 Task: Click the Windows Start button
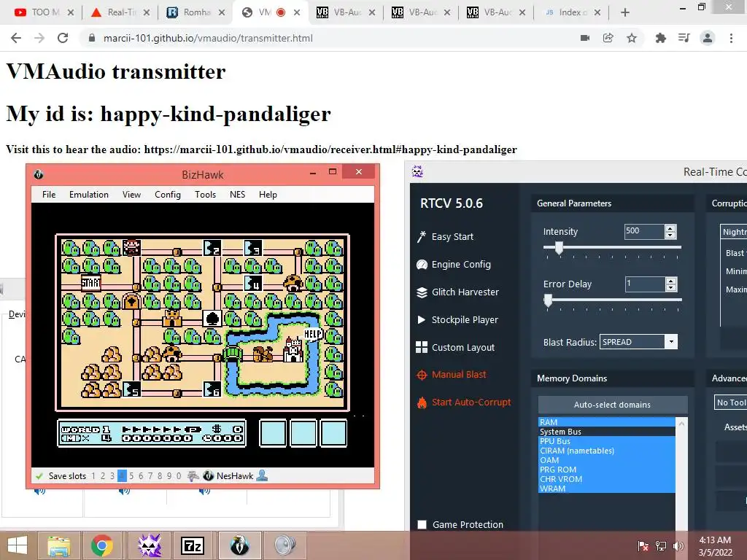click(x=18, y=545)
